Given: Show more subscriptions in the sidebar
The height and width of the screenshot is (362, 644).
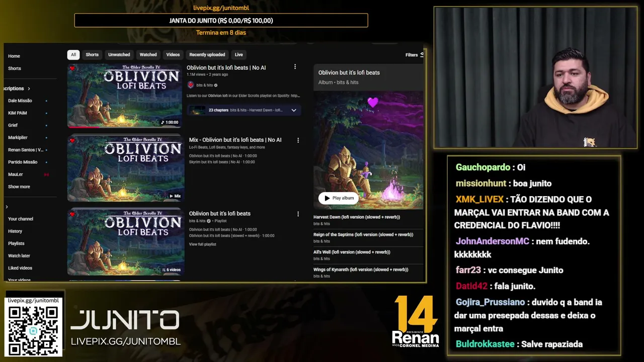Looking at the screenshot, I should coord(19,187).
